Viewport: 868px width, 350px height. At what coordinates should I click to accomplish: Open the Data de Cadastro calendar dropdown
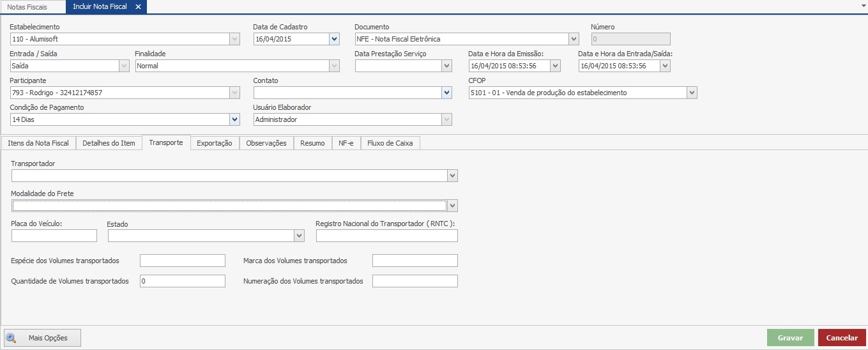point(334,39)
